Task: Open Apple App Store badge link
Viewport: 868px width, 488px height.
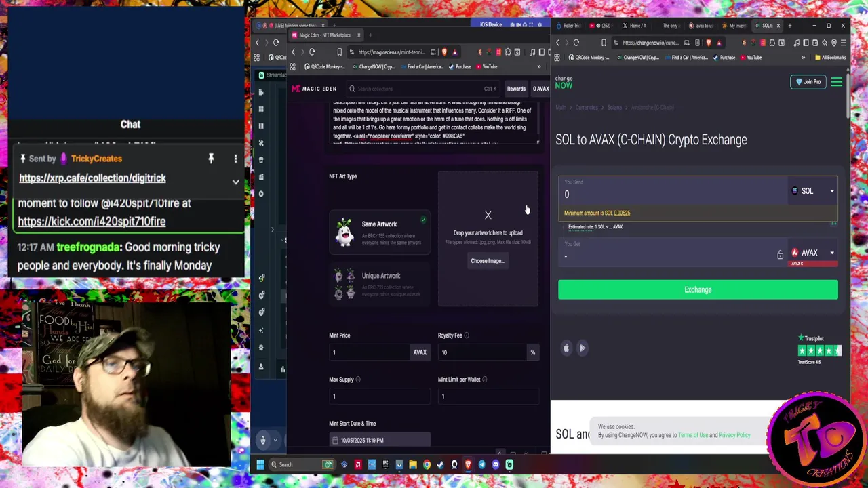Action: pyautogui.click(x=566, y=348)
